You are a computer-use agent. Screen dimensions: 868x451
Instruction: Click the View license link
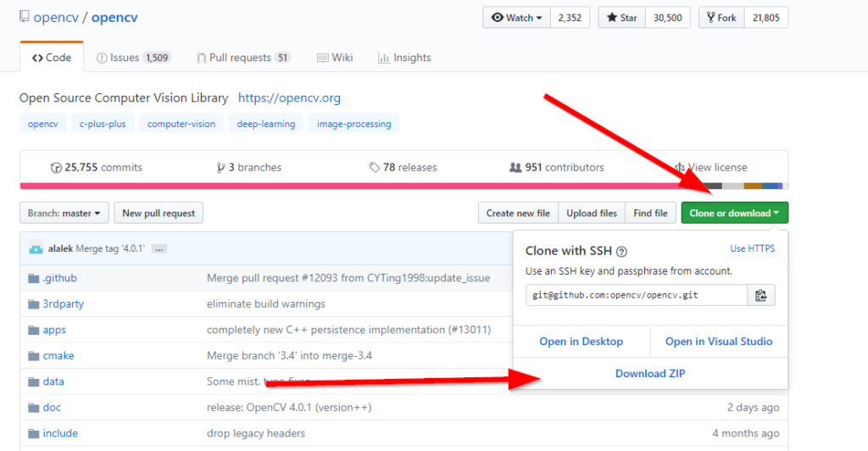click(x=711, y=167)
